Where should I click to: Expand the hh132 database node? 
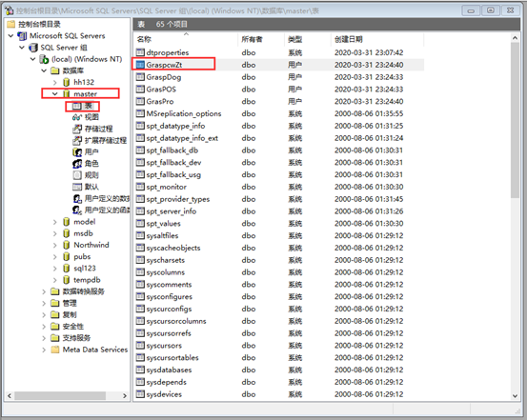click(54, 82)
